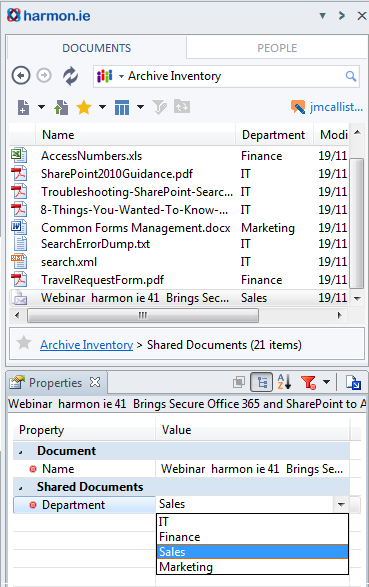Open the favorites star dropdown arrow

coord(102,107)
